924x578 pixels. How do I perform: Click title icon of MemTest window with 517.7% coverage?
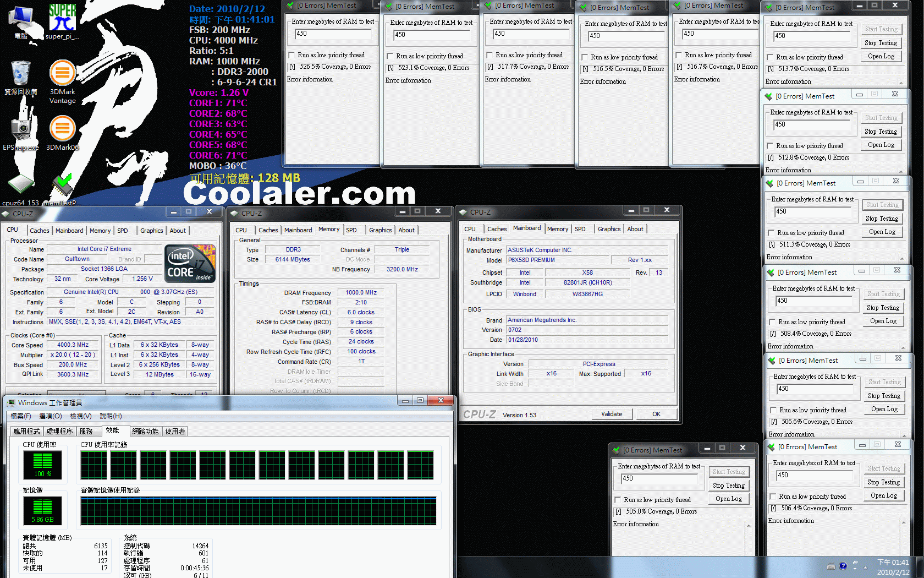[488, 6]
